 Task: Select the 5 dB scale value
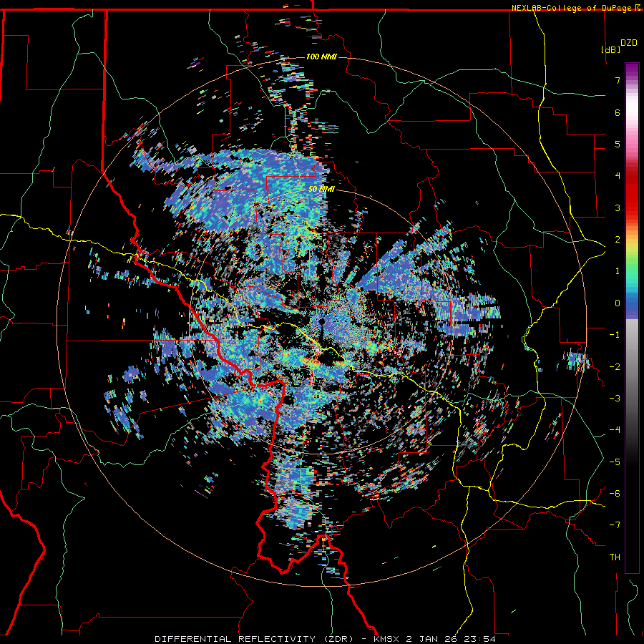(x=618, y=144)
